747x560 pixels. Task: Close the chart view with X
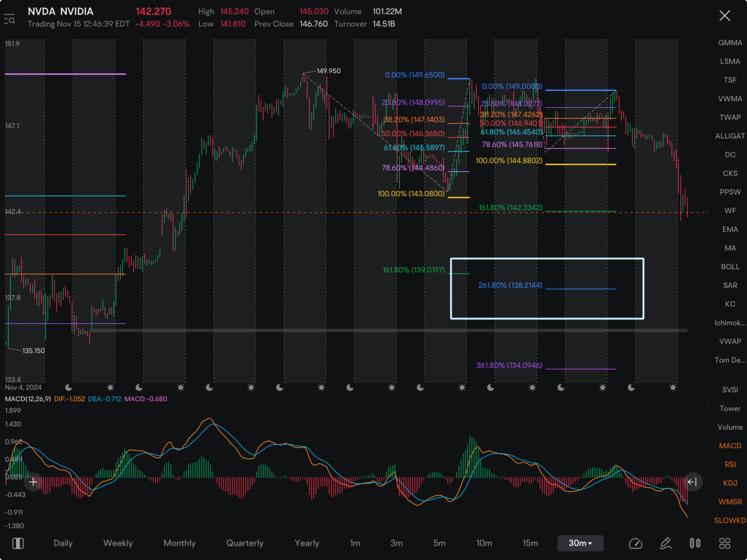[725, 16]
